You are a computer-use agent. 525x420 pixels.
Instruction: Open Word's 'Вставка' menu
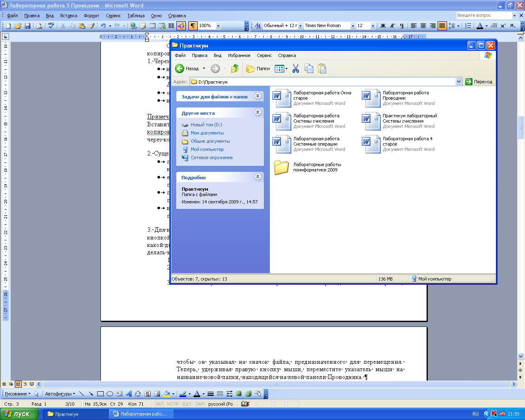[68, 16]
